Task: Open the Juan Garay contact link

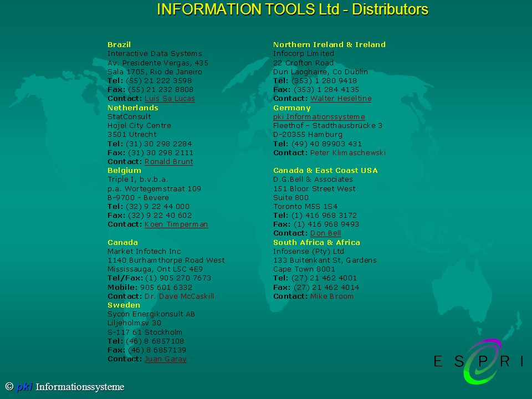Action: click(166, 359)
